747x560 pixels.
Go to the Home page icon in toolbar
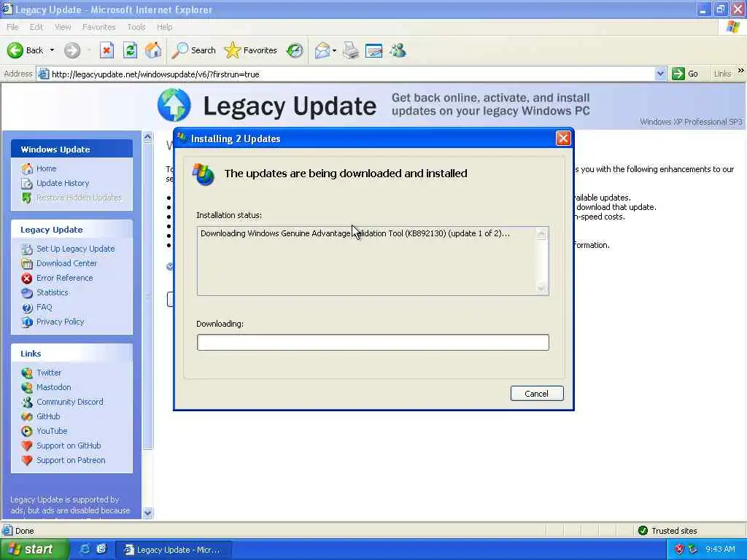[153, 50]
